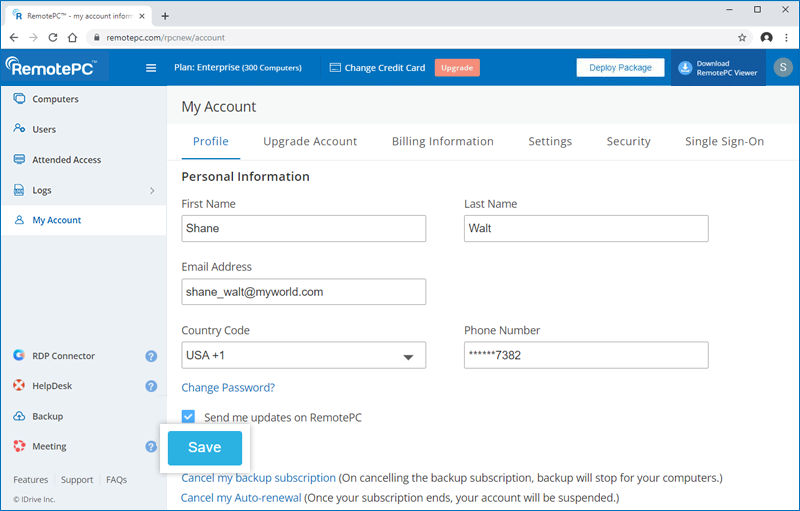Click help icon next to HelpDesk

pos(151,386)
